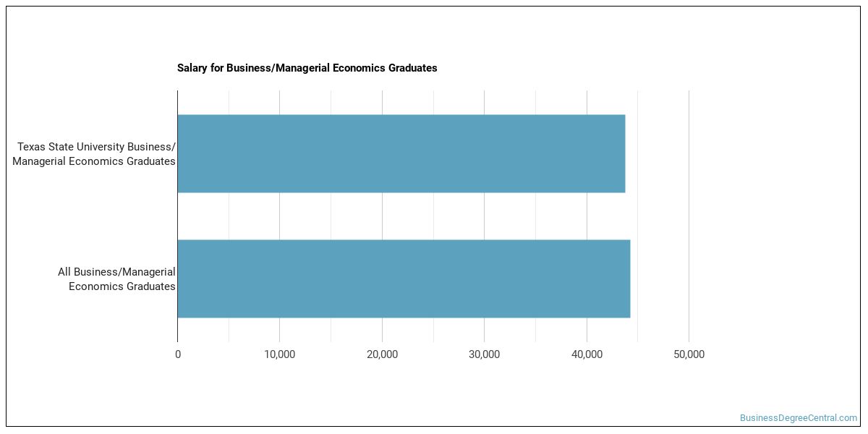This screenshot has width=868, height=434.
Task: Click the BusinessDegreeCentral.com link
Action: pyautogui.click(x=798, y=418)
